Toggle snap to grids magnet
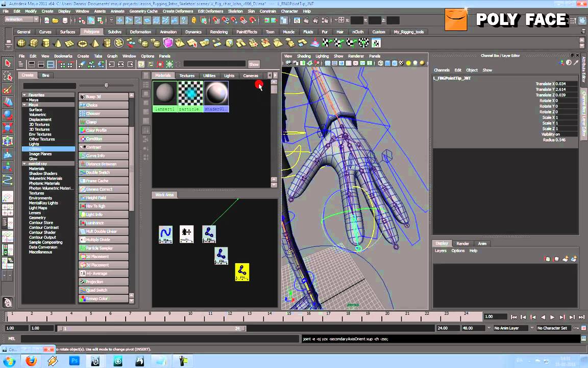The height and width of the screenshot is (368, 588). click(x=216, y=20)
